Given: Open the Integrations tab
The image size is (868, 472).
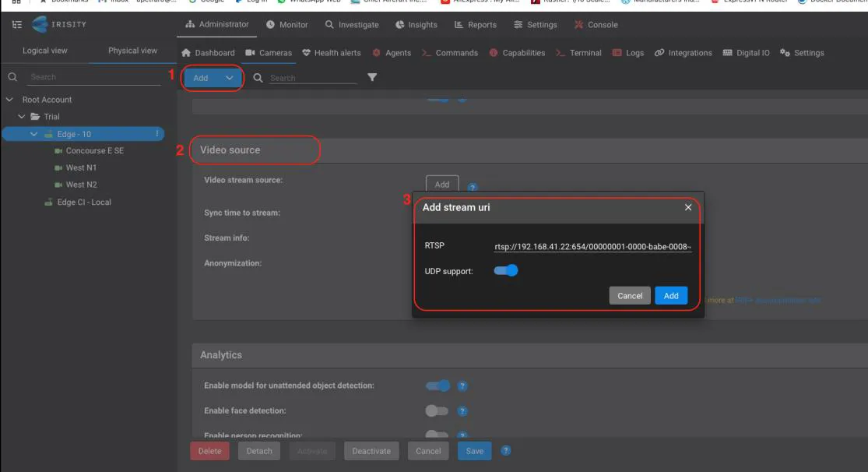Looking at the screenshot, I should (683, 53).
